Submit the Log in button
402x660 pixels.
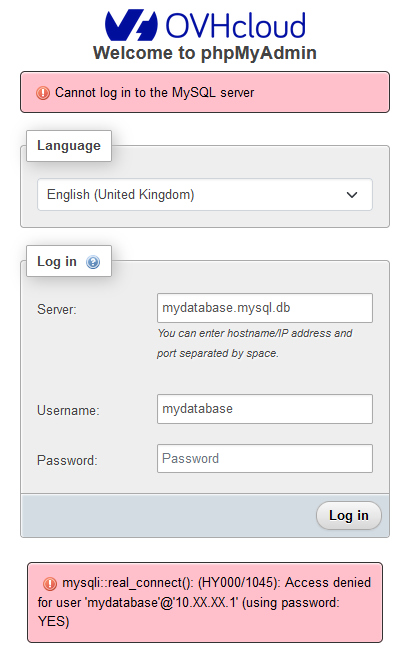(349, 515)
